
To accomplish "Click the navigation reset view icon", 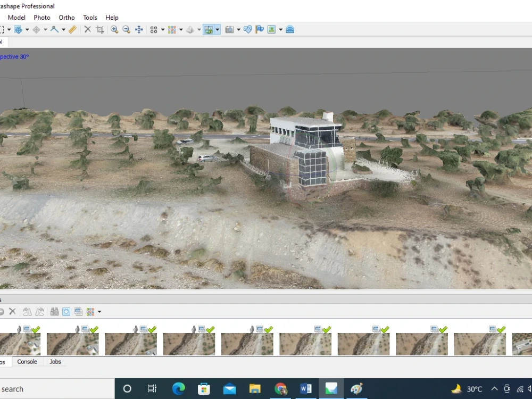I will tap(138, 29).
